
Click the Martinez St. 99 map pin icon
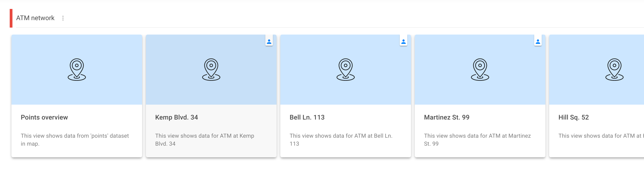point(480,69)
